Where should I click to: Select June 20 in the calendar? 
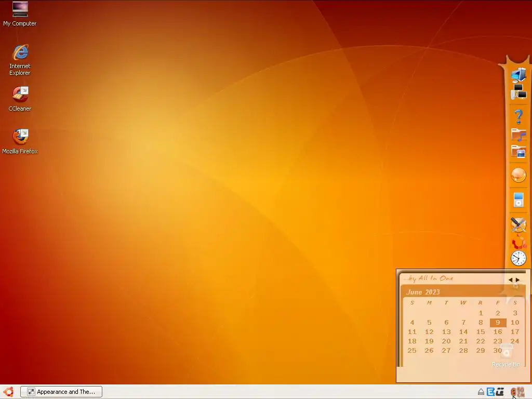[446, 341]
